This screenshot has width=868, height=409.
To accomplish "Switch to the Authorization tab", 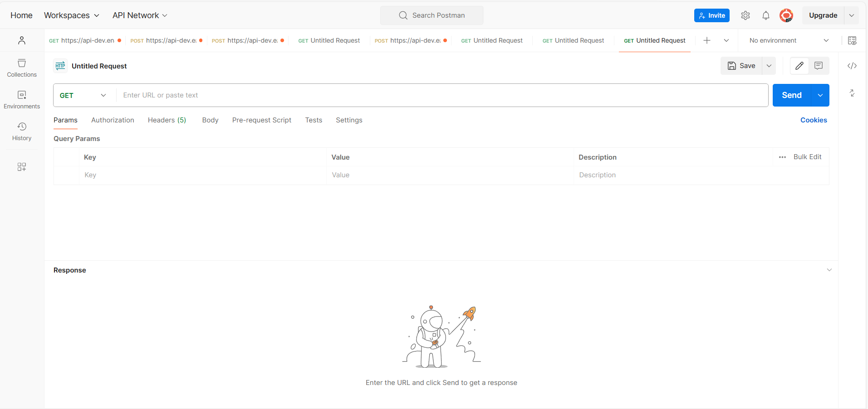I will point(113,120).
